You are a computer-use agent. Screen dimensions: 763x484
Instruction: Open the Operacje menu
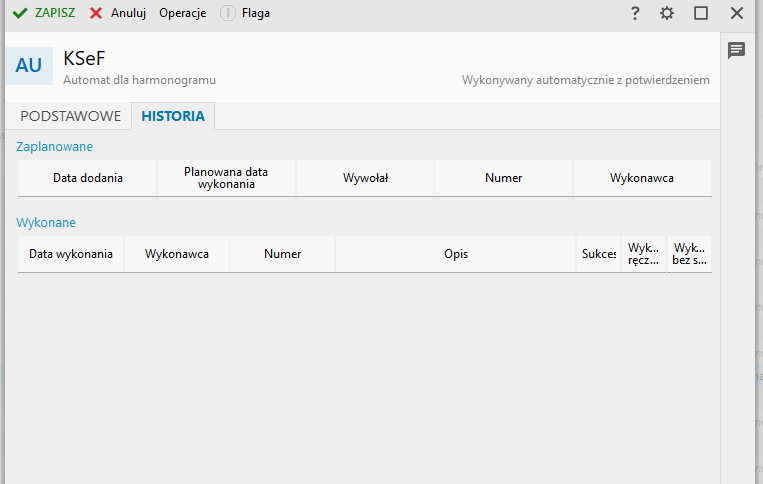(x=182, y=13)
